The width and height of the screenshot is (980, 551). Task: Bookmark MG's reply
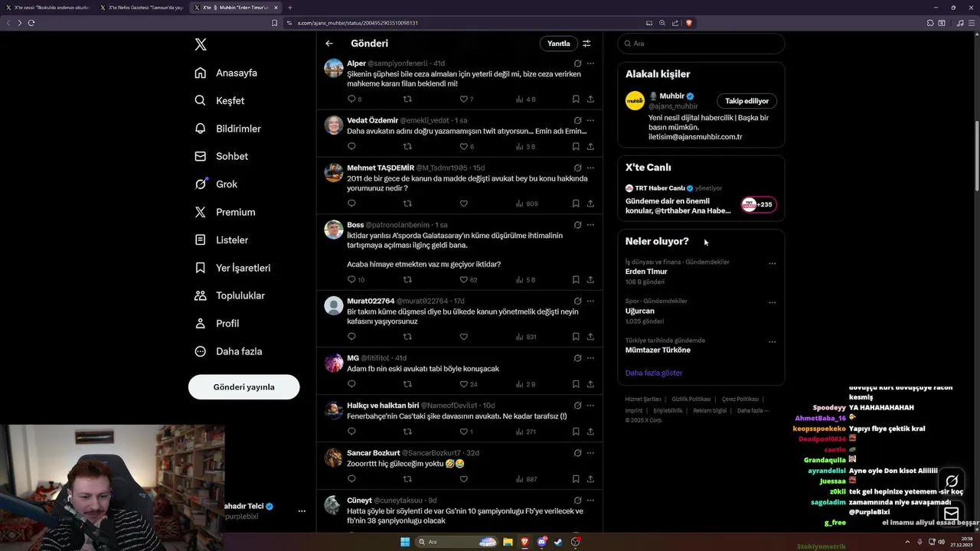[576, 384]
